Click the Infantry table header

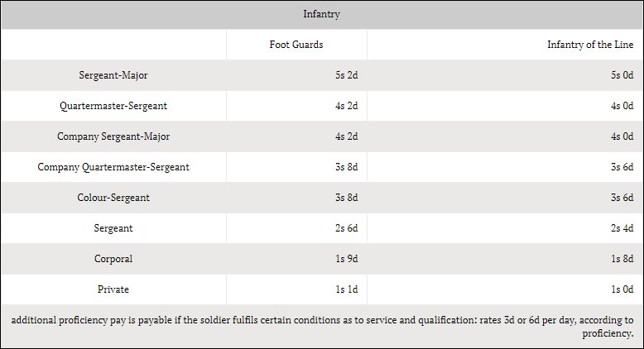[322, 14]
